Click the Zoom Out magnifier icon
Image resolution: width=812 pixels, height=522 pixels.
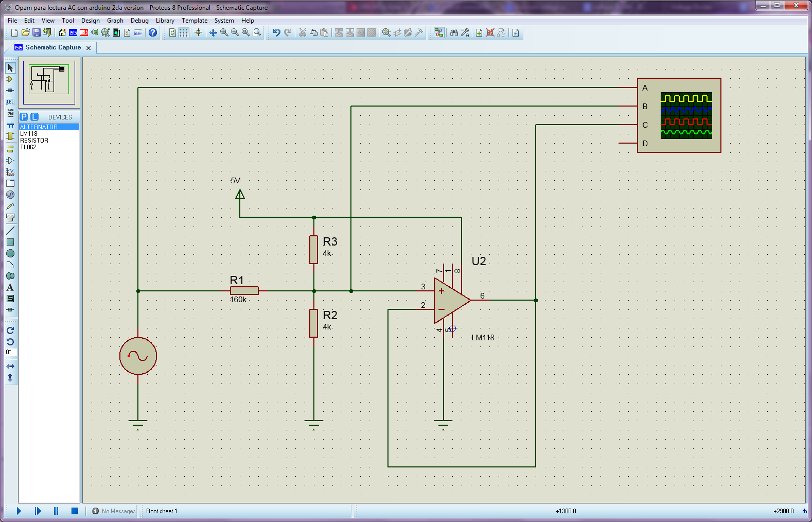point(235,32)
